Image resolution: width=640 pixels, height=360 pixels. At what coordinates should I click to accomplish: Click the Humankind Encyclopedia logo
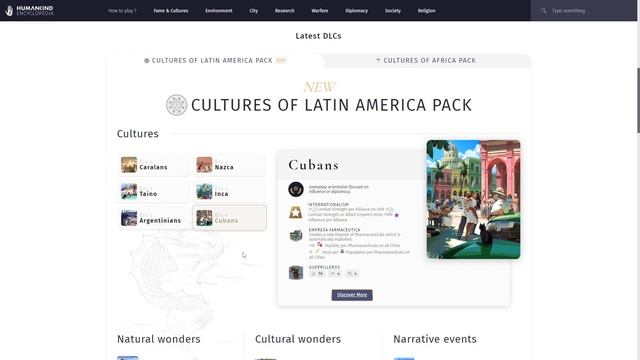click(x=29, y=10)
